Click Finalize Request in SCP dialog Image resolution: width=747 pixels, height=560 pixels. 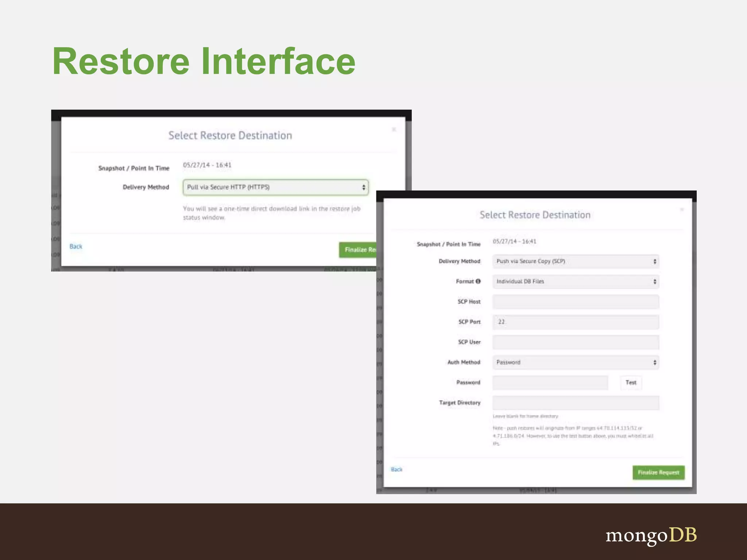pos(658,472)
